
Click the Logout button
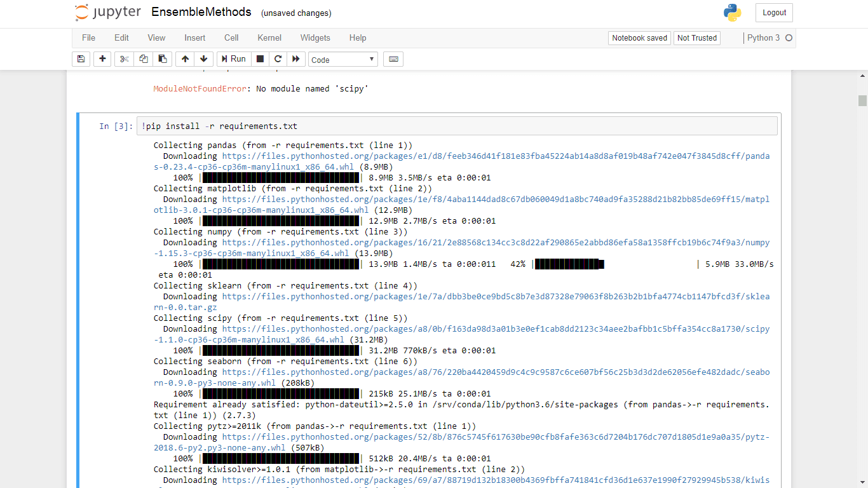(x=774, y=12)
